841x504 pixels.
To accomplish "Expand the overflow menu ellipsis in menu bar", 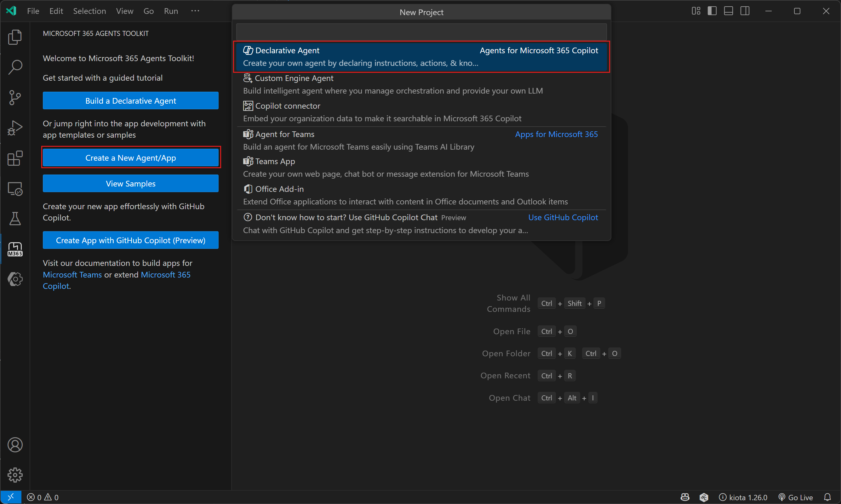I will point(195,11).
